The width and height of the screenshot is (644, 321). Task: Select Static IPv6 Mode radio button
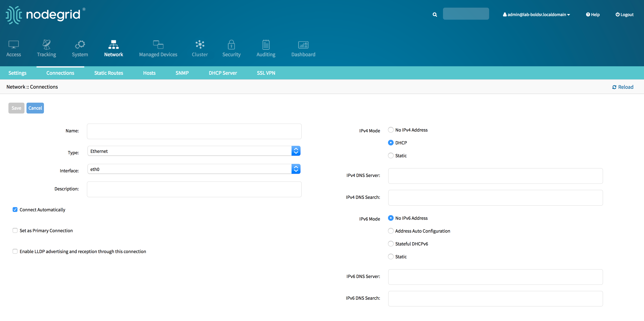390,256
